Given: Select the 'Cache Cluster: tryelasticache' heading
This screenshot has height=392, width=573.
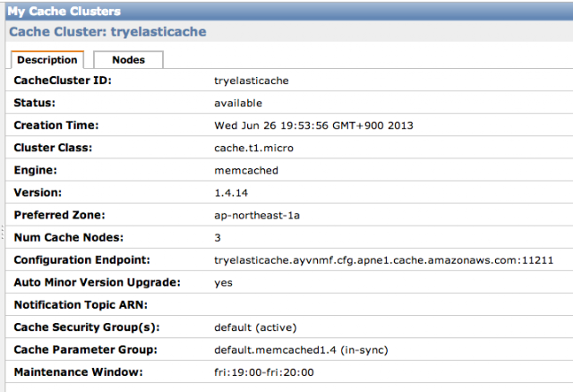Looking at the screenshot, I should click(107, 32).
